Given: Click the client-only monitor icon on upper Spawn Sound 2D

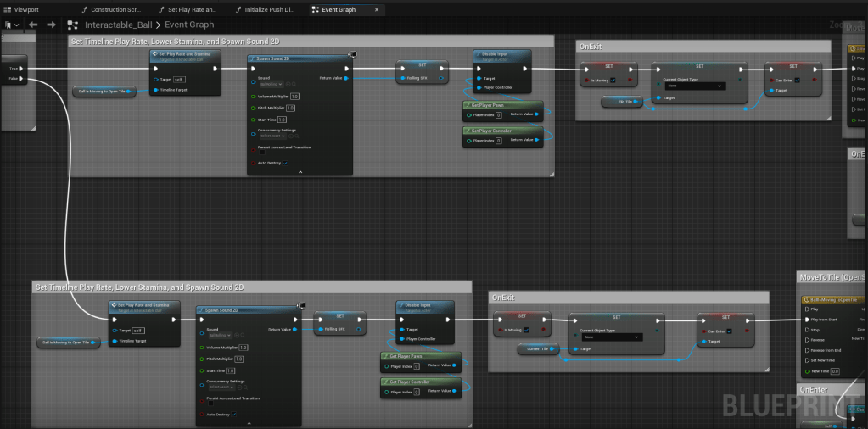Looking at the screenshot, I should click(353, 56).
